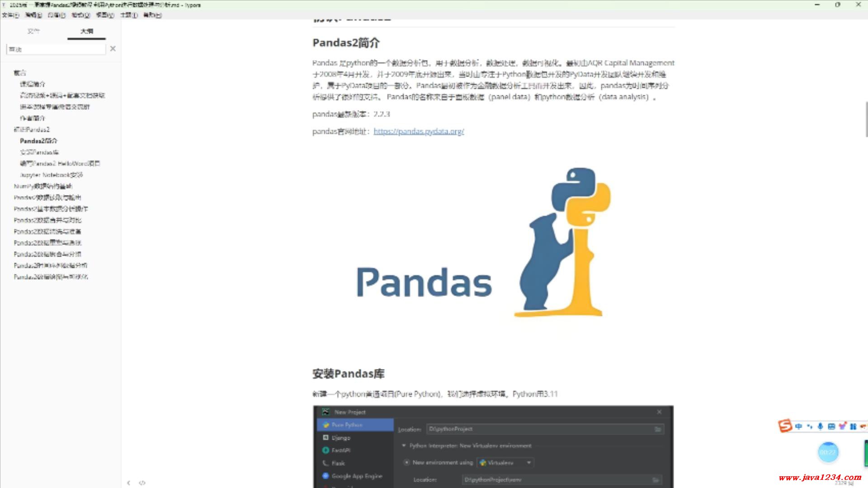This screenshot has width=868, height=488.
Task: Click the word count in status bar
Action: pos(844,483)
